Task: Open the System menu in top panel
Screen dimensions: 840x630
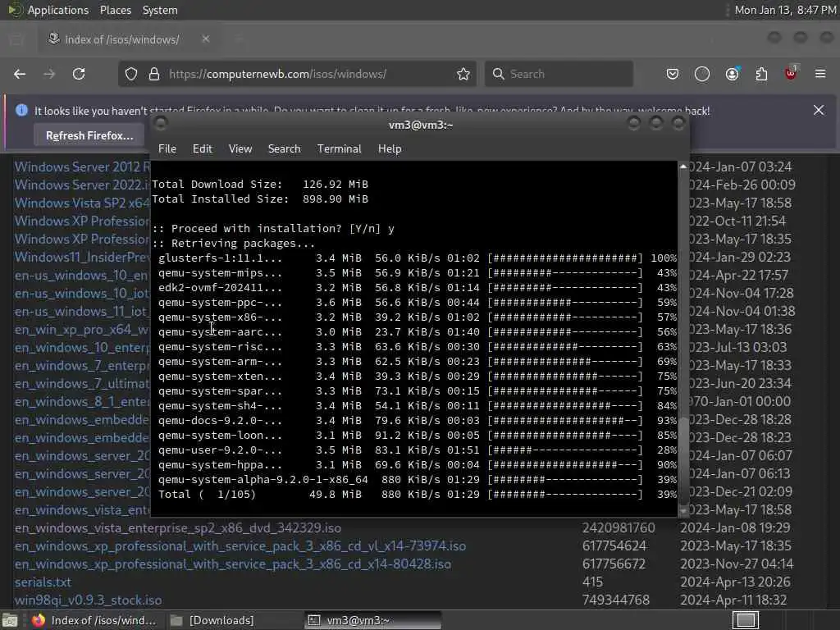Action: point(160,10)
